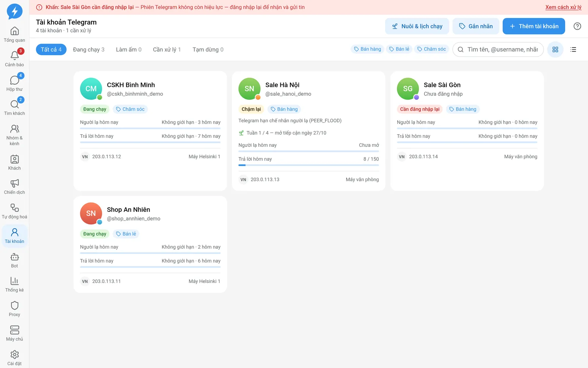Switch to list view
588x368 pixels.
573,49
